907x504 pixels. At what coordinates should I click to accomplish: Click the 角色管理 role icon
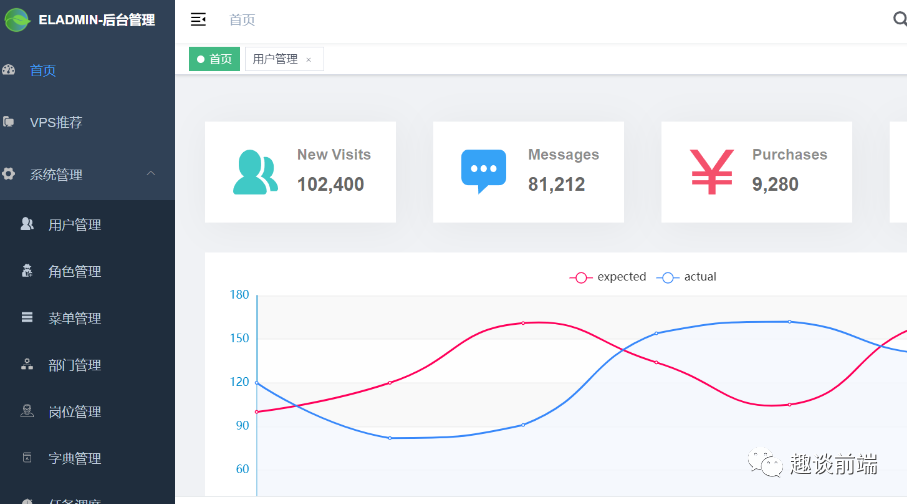click(x=27, y=271)
